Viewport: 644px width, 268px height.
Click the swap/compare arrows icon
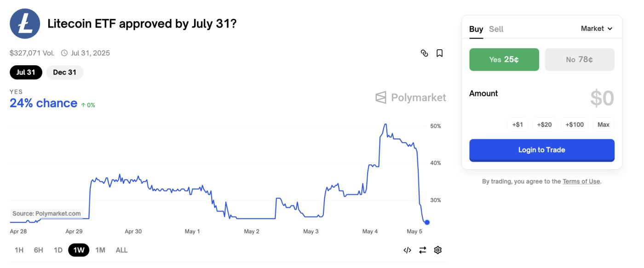[x=422, y=250]
